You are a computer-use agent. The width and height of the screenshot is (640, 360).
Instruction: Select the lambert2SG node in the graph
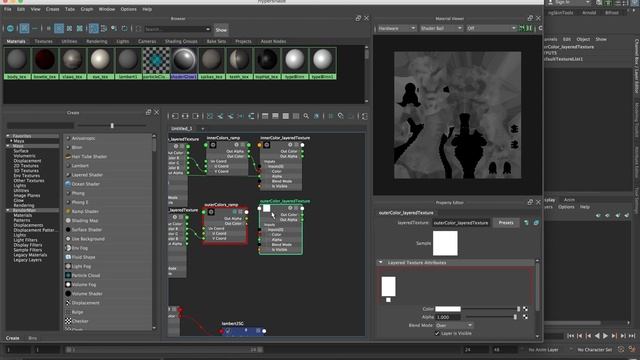pyautogui.click(x=243, y=331)
